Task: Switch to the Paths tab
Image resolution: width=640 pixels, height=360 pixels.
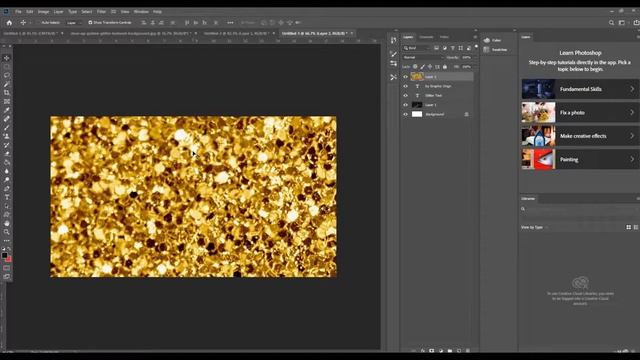Action: (444, 37)
